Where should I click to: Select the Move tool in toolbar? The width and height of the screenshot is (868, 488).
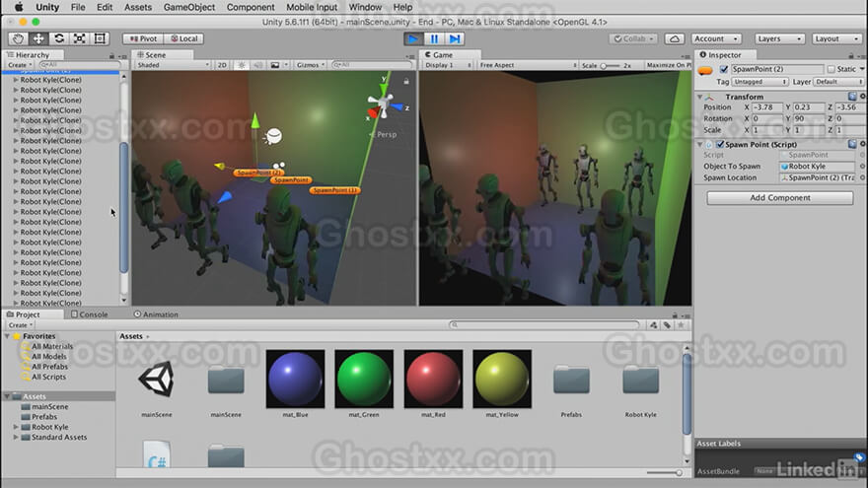38,38
